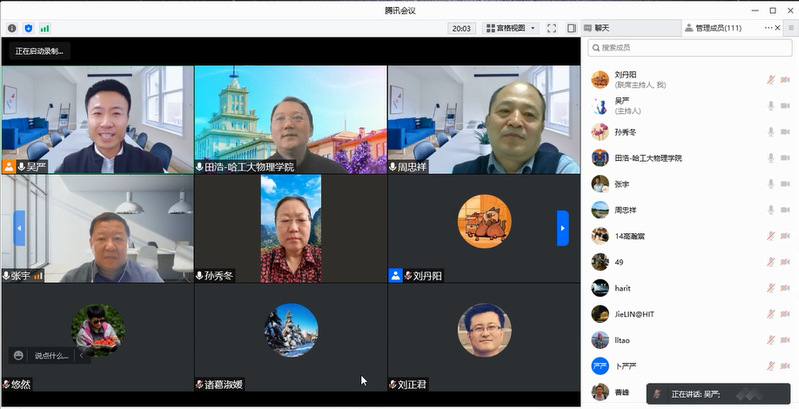Check the green network signal icon
Image resolution: width=799 pixels, height=409 pixels.
tap(44, 28)
